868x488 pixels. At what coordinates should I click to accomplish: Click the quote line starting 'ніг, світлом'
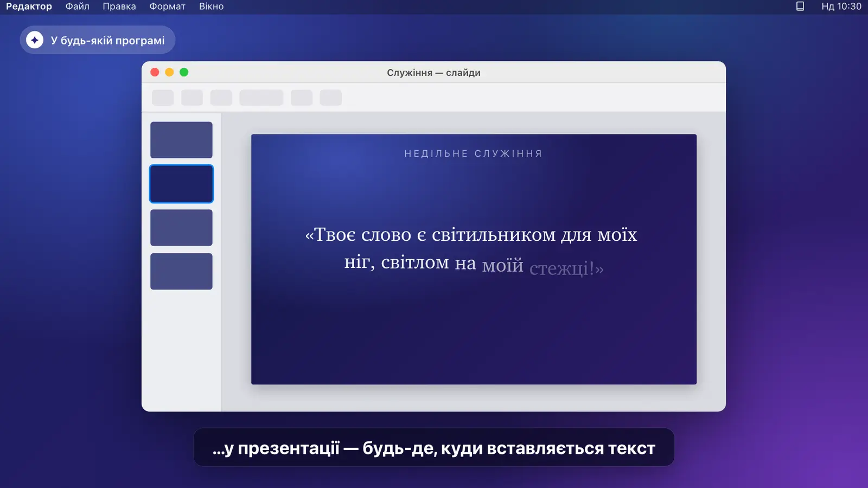(474, 264)
